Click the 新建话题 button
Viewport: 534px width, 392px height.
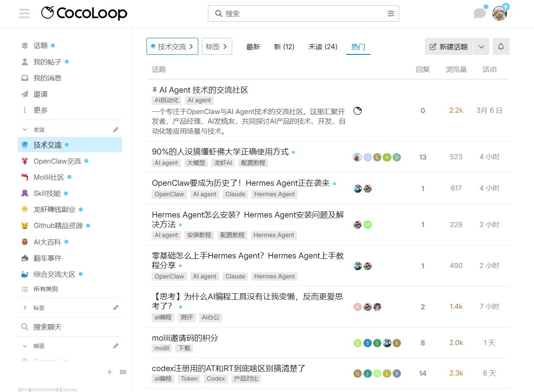tap(448, 47)
